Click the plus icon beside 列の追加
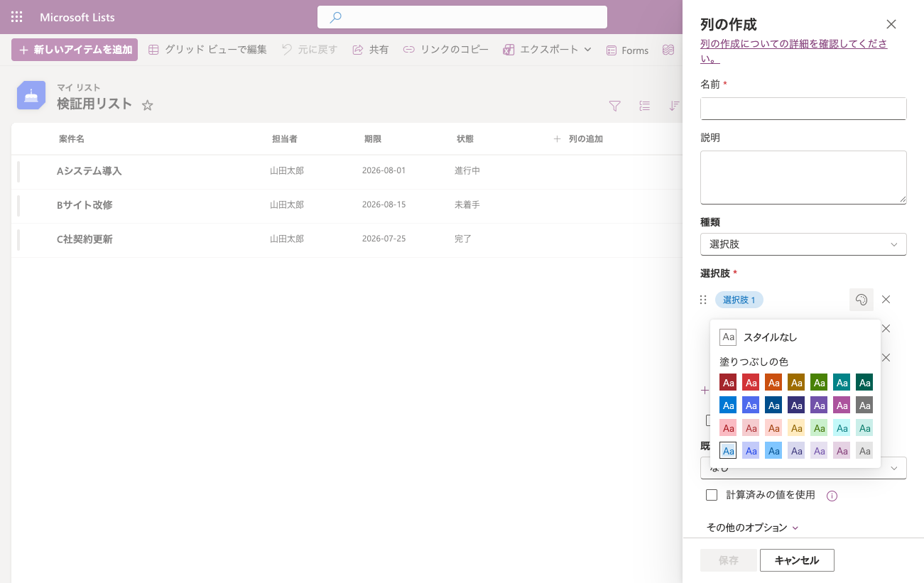This screenshot has height=583, width=924. pyautogui.click(x=558, y=139)
